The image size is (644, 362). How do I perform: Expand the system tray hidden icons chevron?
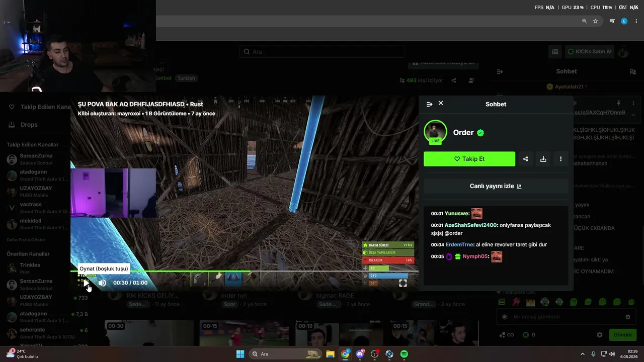tap(583, 354)
